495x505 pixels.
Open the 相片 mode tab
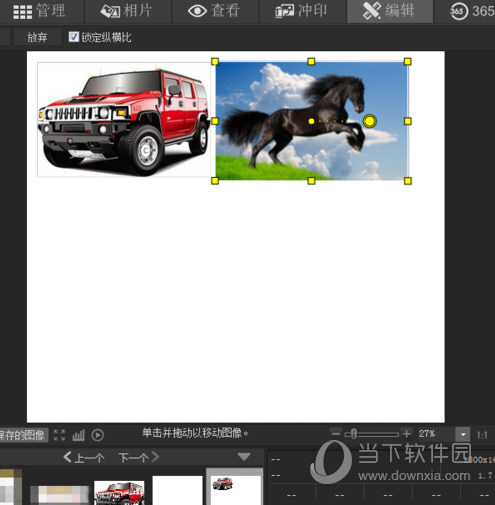click(128, 11)
